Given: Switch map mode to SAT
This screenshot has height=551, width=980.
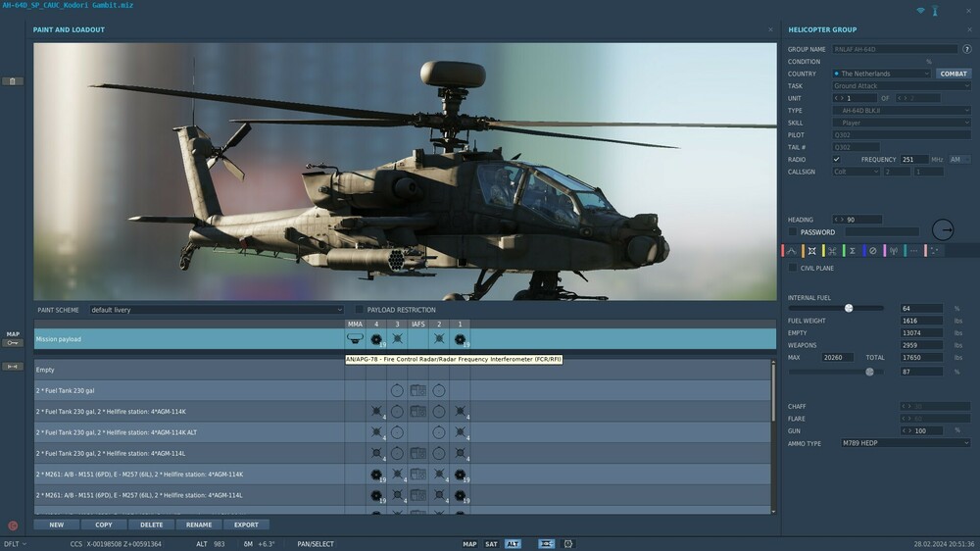Looking at the screenshot, I should 491,544.
